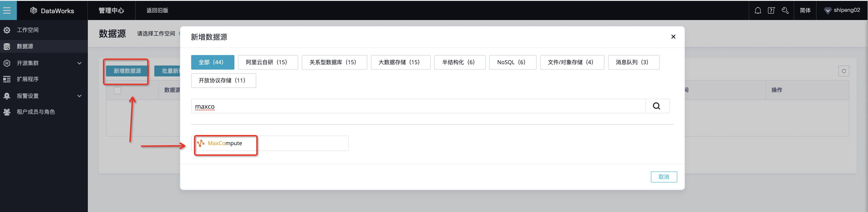Click the 扩展程序 list icon

tap(7, 79)
